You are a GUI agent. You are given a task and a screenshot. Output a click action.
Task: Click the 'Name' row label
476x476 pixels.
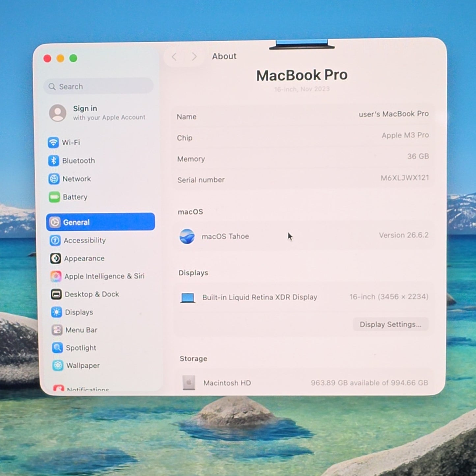[x=186, y=117]
